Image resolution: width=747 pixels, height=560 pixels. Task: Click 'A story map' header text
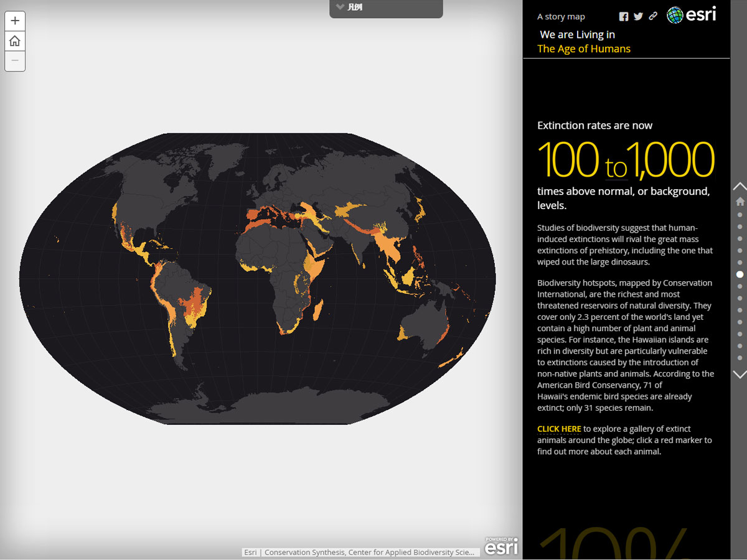click(561, 17)
